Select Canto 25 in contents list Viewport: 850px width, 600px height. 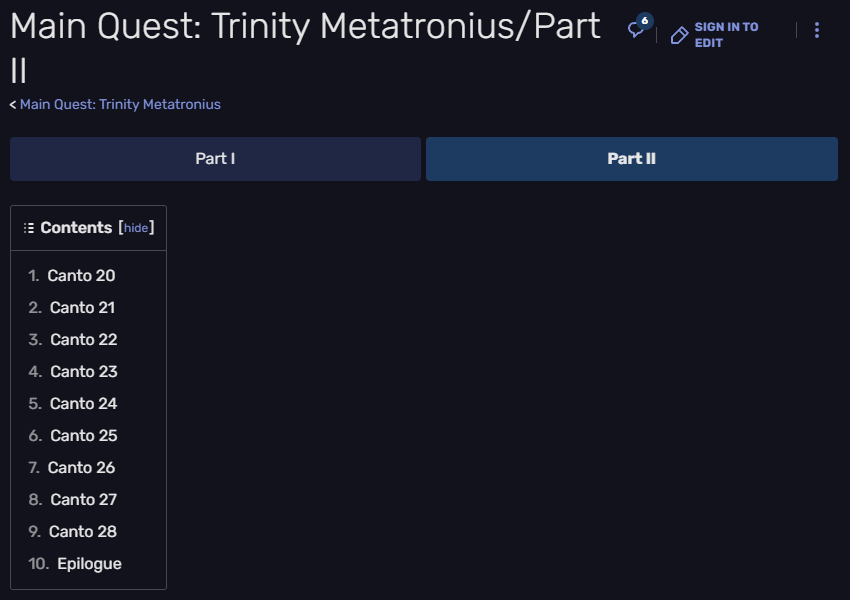[x=83, y=435]
